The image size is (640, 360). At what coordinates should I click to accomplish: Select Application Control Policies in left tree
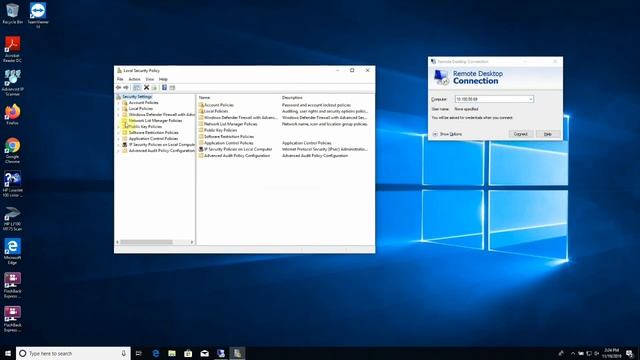pyautogui.click(x=153, y=139)
